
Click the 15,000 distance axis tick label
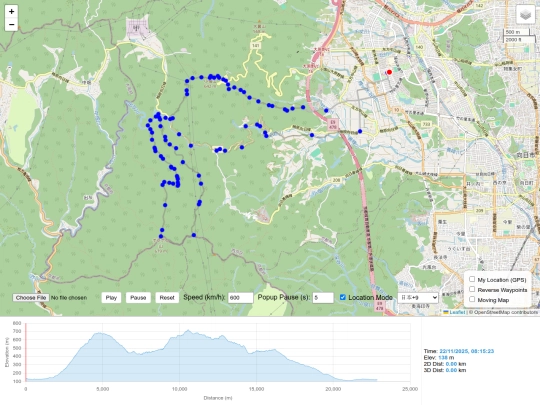[x=256, y=389]
